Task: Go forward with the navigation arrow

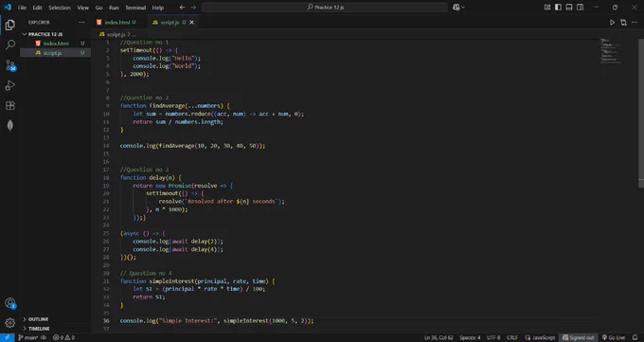Action: click(x=193, y=8)
